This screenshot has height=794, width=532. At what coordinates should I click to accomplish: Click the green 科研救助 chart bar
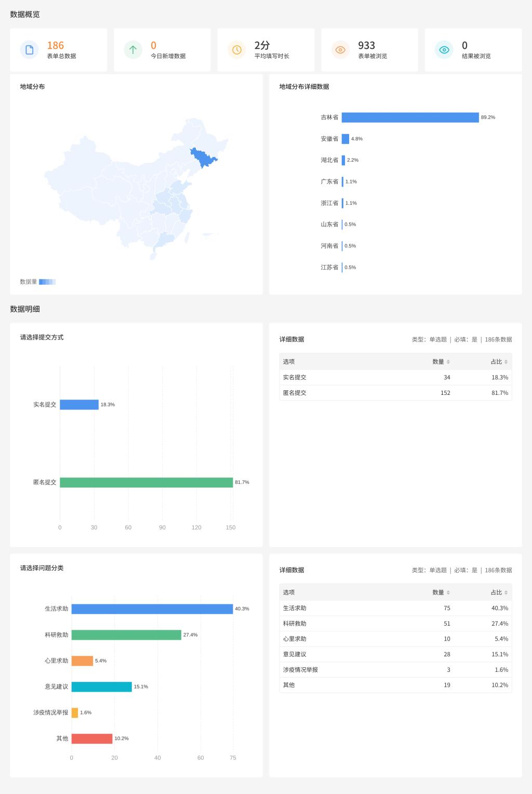pyautogui.click(x=126, y=635)
